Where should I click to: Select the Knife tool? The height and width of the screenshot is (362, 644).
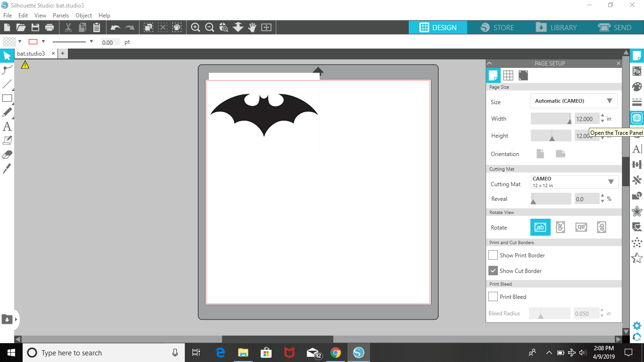point(7,169)
